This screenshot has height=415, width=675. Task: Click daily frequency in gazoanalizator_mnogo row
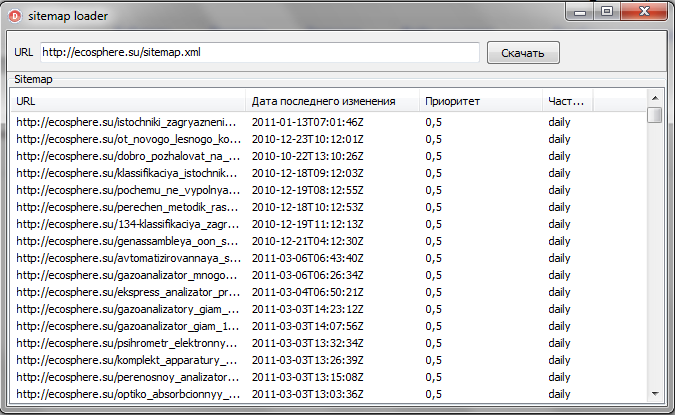[559, 275]
